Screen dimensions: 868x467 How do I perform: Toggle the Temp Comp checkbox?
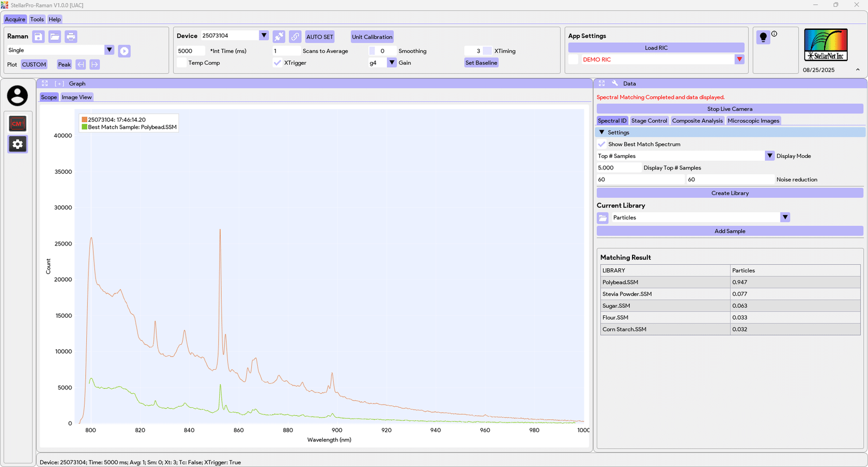(182, 63)
